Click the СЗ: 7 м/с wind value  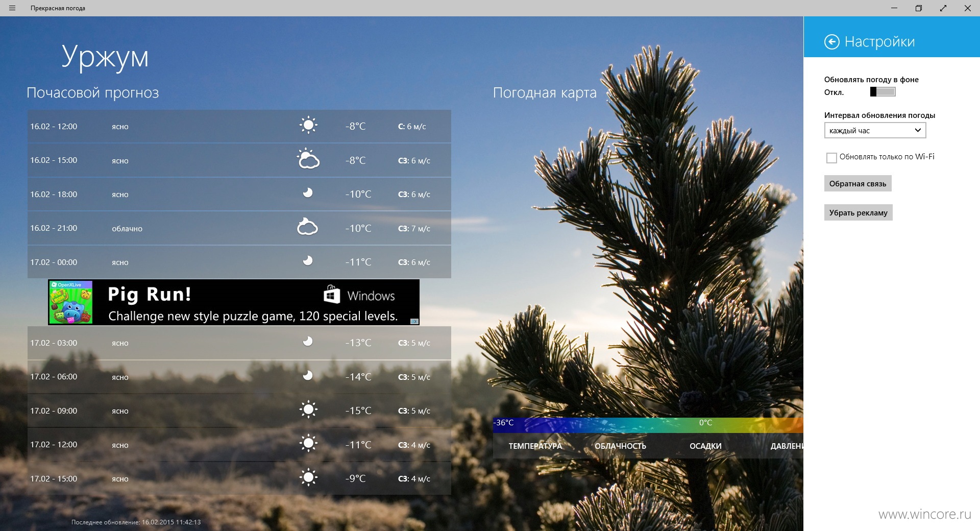[414, 228]
